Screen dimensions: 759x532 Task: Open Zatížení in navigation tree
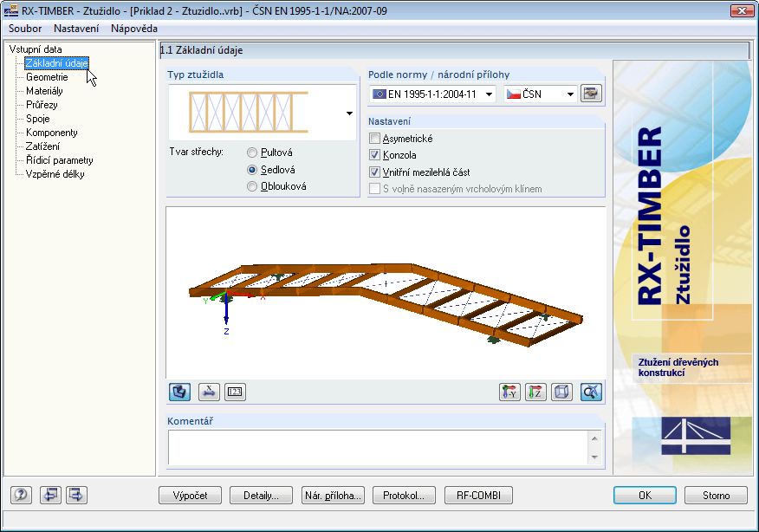pyautogui.click(x=42, y=146)
